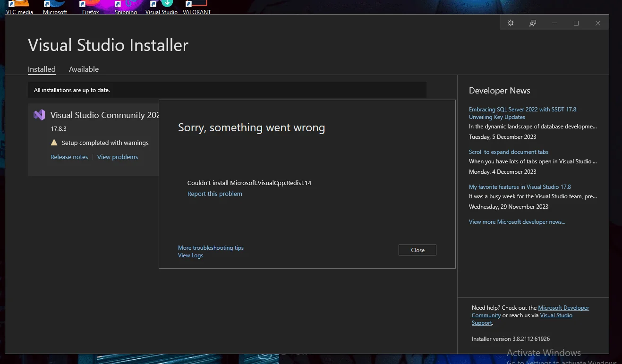Minimize the Visual Studio Installer window
Viewport: 622px width, 364px height.
point(554,23)
